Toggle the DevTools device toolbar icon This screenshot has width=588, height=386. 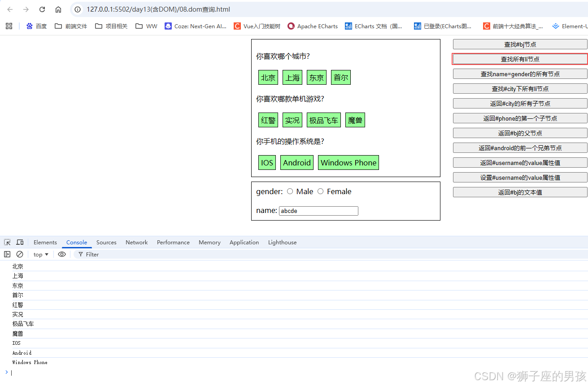coord(20,242)
